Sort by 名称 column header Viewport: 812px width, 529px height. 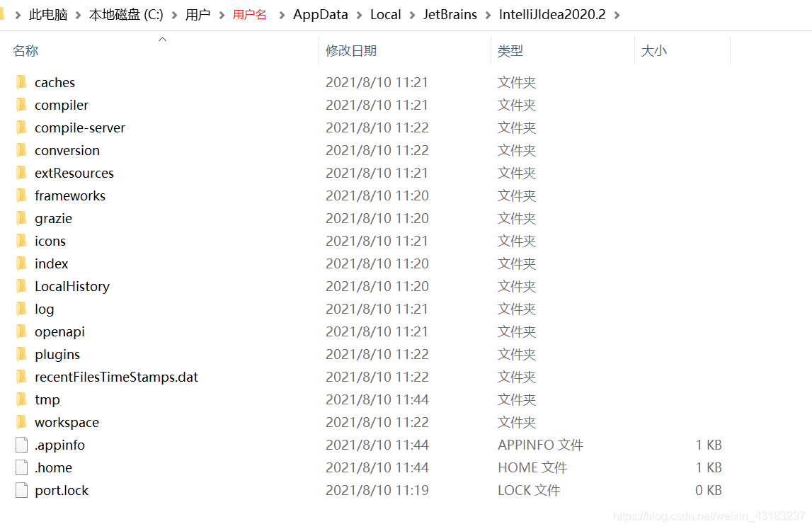[25, 51]
